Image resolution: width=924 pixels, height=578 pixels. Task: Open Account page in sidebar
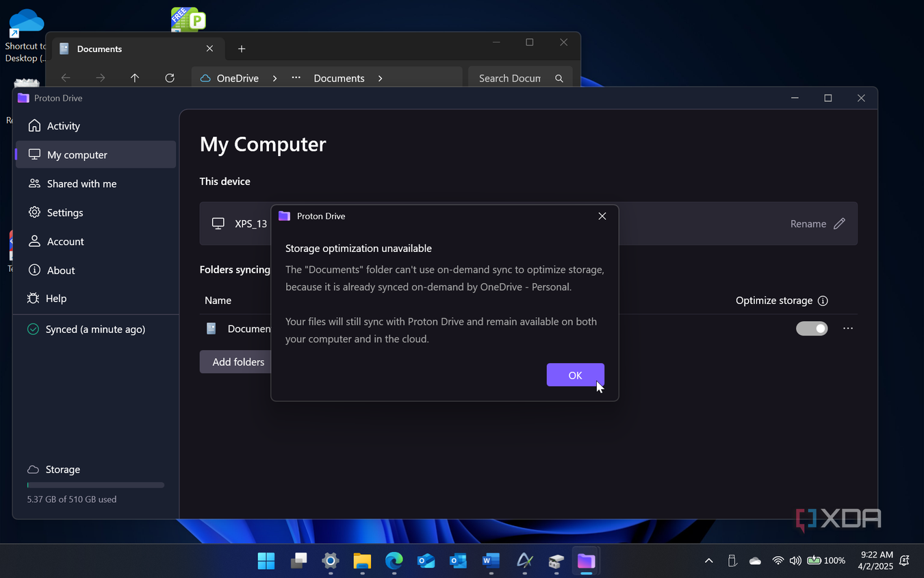95,241
